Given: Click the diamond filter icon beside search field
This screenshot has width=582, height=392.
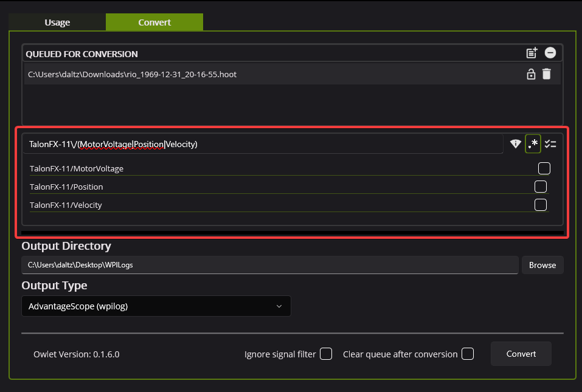Looking at the screenshot, I should pos(515,144).
